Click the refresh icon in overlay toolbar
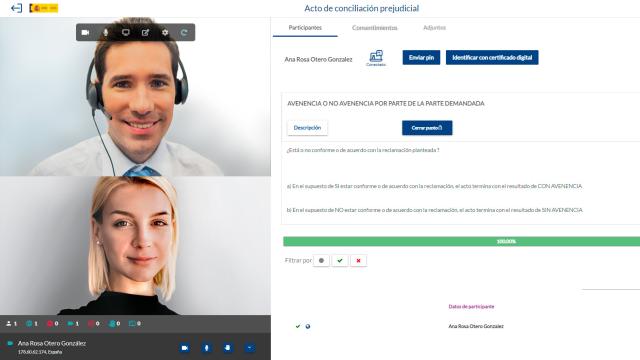 [x=184, y=32]
